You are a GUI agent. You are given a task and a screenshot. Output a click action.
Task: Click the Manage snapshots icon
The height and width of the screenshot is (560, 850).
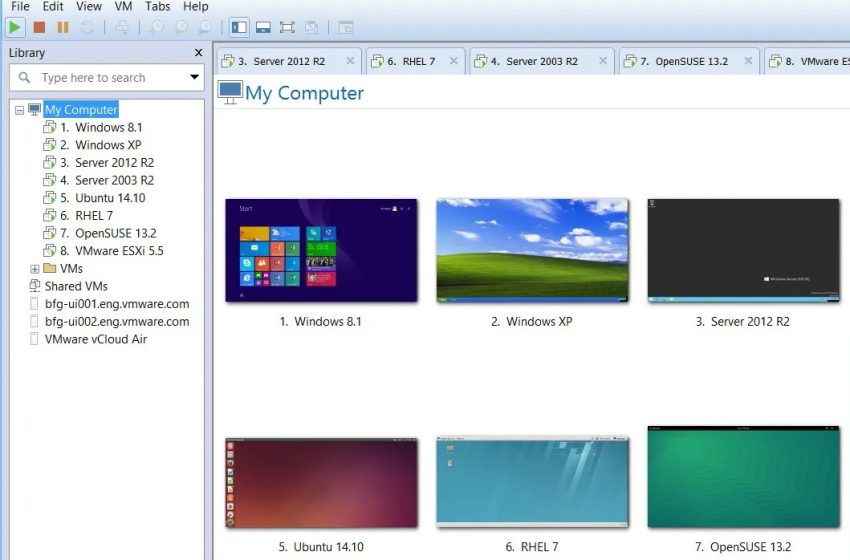click(x=205, y=27)
